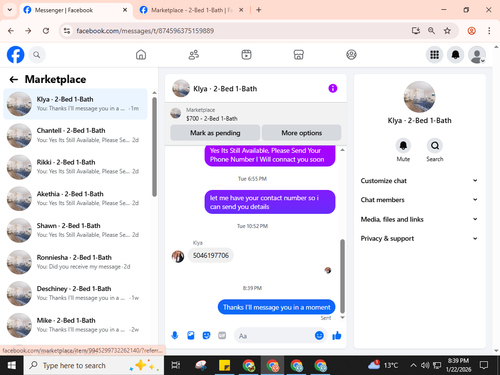Click Windows taskbar search box
Image resolution: width=500 pixels, height=375 pixels.
coord(94,365)
